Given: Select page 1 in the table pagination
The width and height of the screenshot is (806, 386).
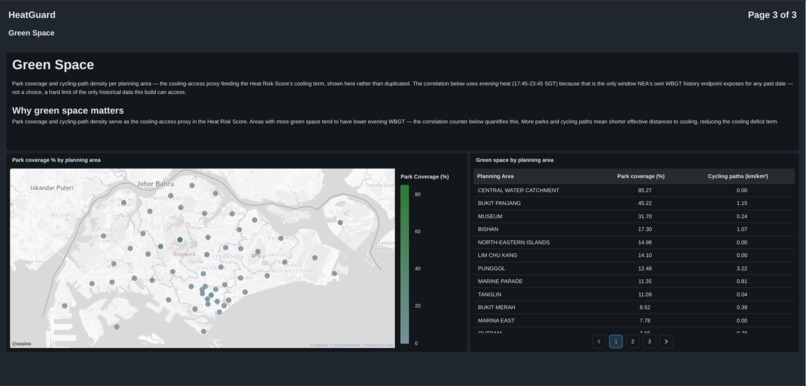Looking at the screenshot, I should coord(616,341).
